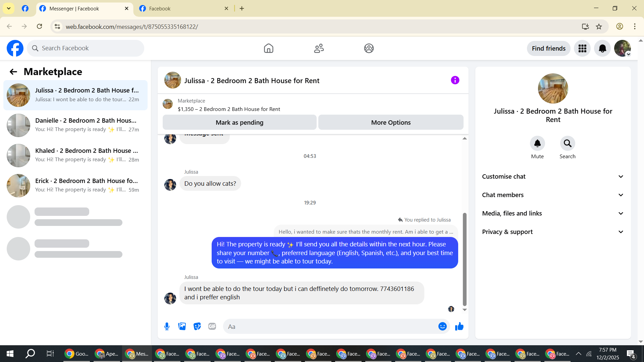
Task: Attach a photo with image icon
Action: coord(182,326)
